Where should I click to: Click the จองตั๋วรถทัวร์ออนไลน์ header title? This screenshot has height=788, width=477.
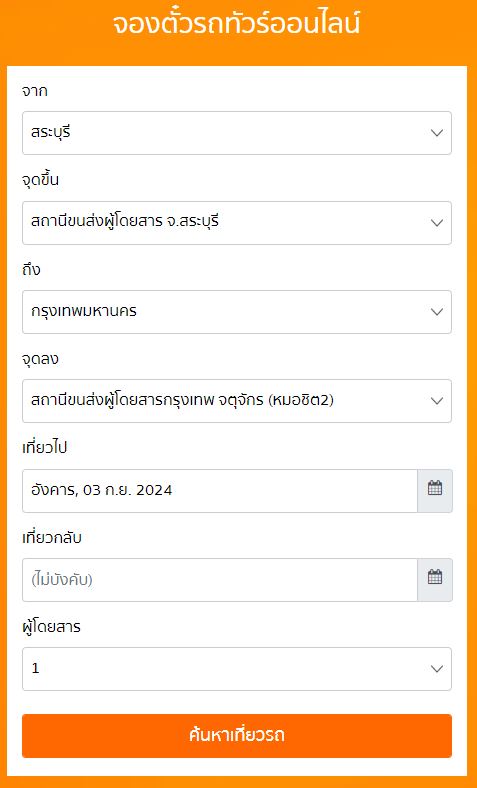pos(236,24)
